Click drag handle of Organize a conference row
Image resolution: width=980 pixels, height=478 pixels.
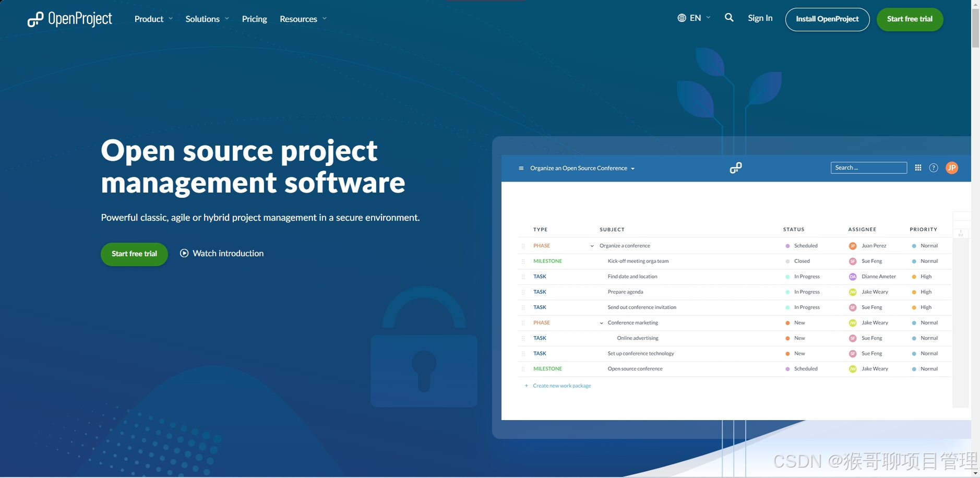(x=523, y=246)
